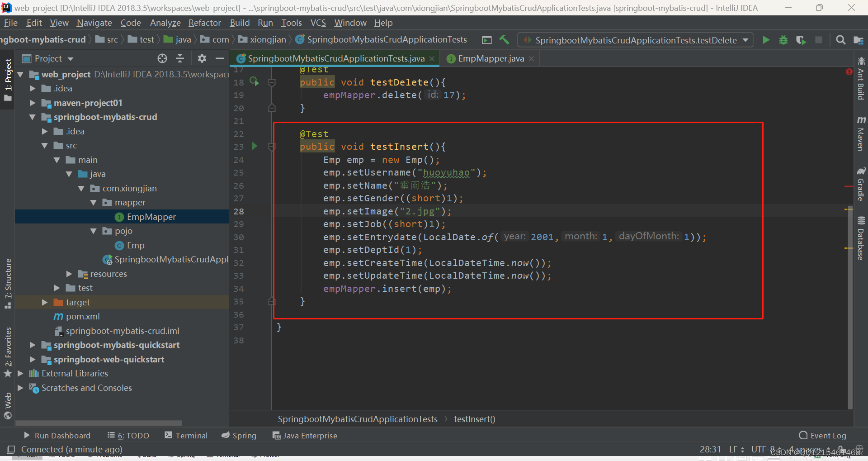
Task: Click LF line separator in status bar
Action: 736,449
